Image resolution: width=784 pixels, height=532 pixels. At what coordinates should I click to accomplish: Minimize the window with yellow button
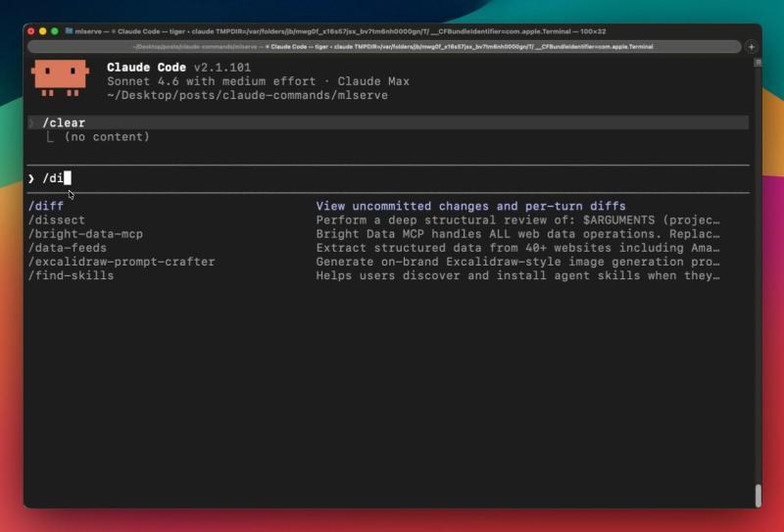pyautogui.click(x=42, y=31)
